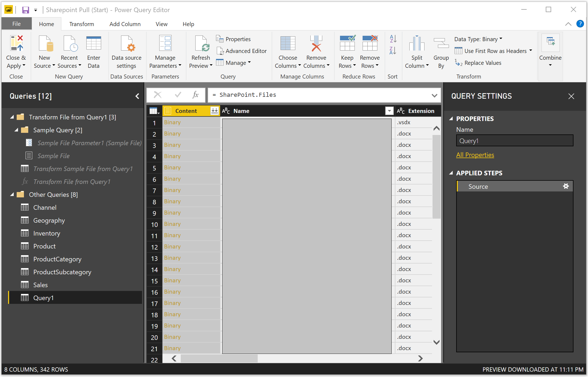This screenshot has width=588, height=377.
Task: Open query Properties
Action: click(233, 39)
